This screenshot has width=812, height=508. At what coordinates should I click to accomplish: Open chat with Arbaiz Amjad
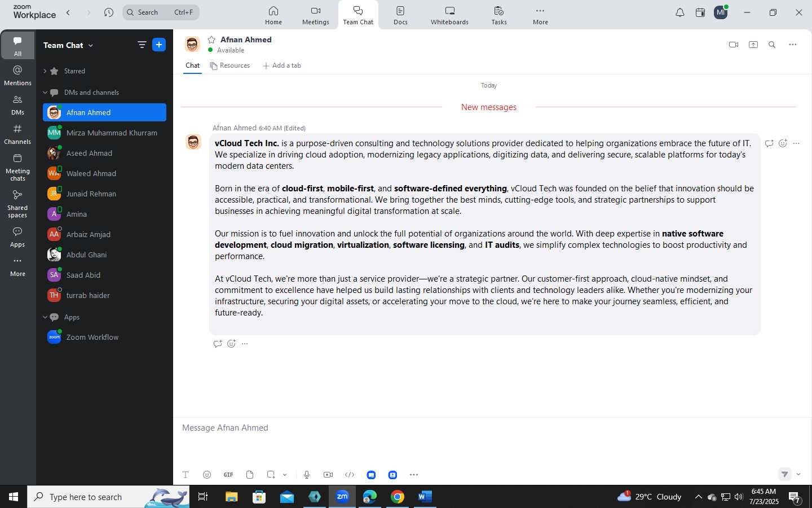tap(104, 234)
